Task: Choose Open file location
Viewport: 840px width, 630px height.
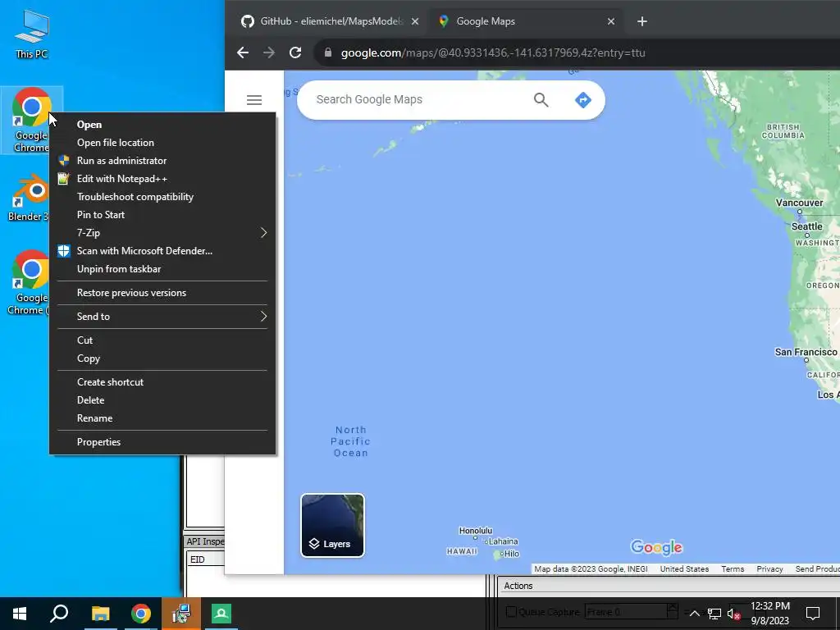Action: pyautogui.click(x=162, y=143)
